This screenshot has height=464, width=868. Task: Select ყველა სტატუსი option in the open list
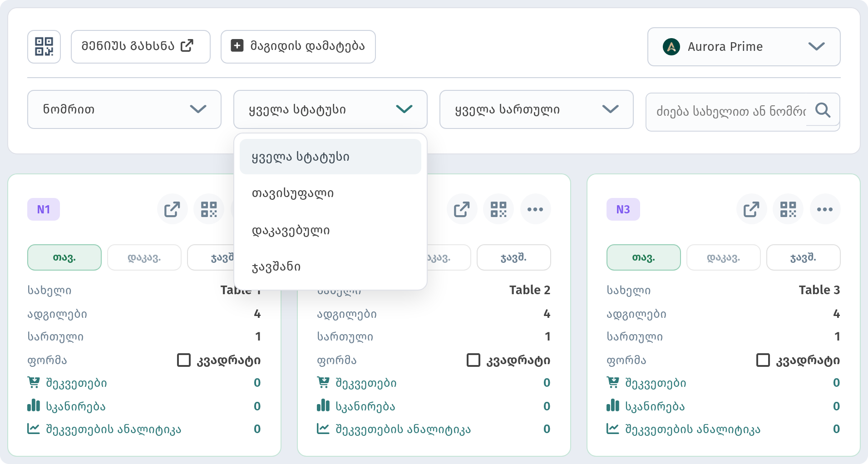click(330, 157)
